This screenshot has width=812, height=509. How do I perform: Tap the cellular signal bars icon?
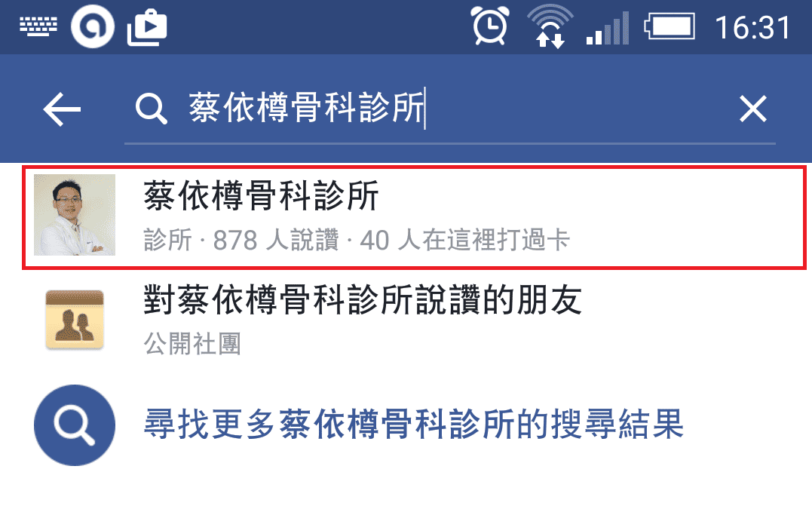[x=608, y=28]
